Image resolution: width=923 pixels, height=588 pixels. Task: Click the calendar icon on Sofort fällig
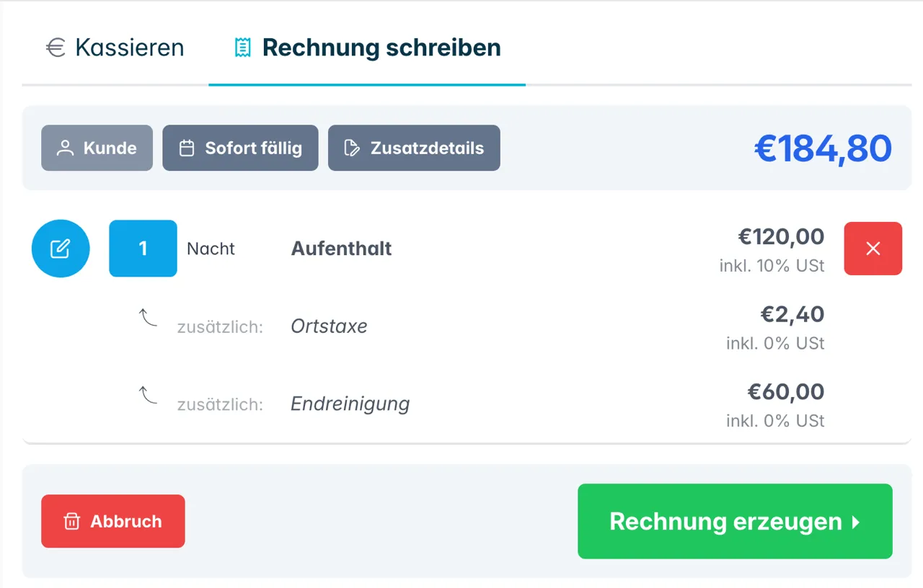[x=188, y=148]
